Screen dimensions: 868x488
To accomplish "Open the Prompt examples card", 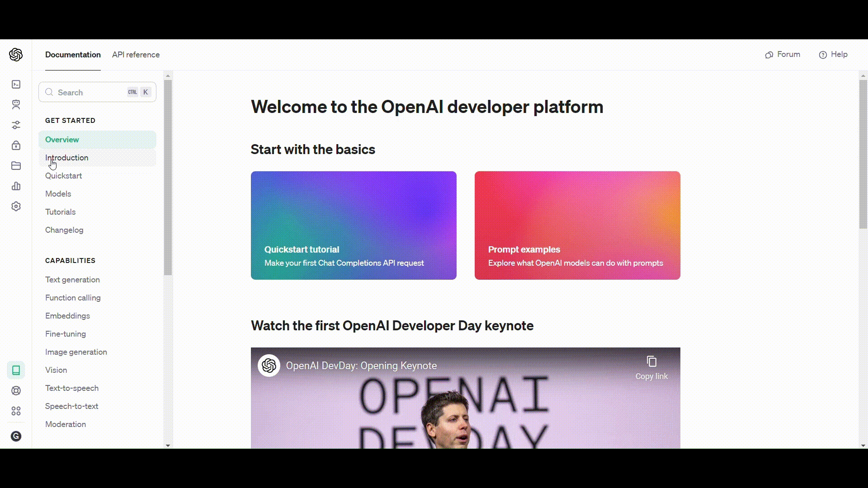I will 577,225.
